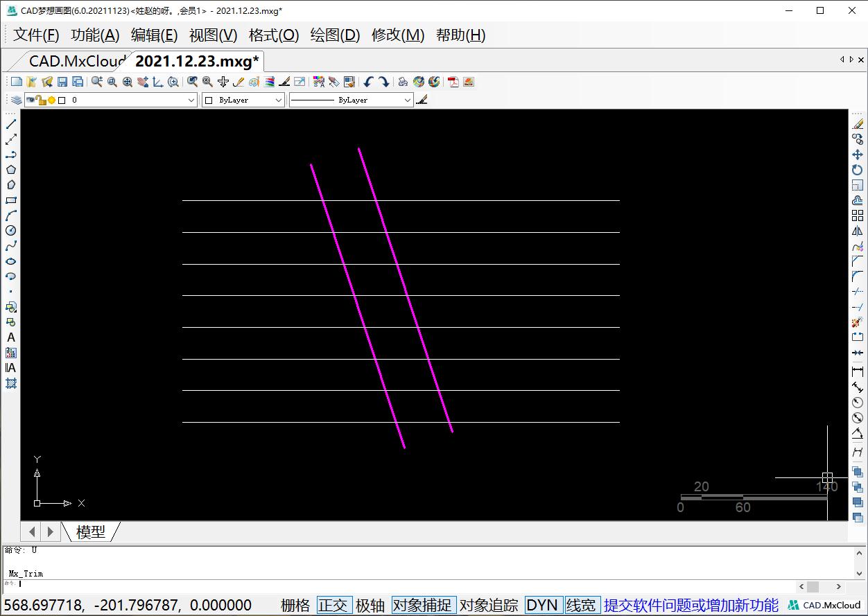Activate the Rectangle tool
This screenshot has width=868, height=616.
(x=10, y=200)
